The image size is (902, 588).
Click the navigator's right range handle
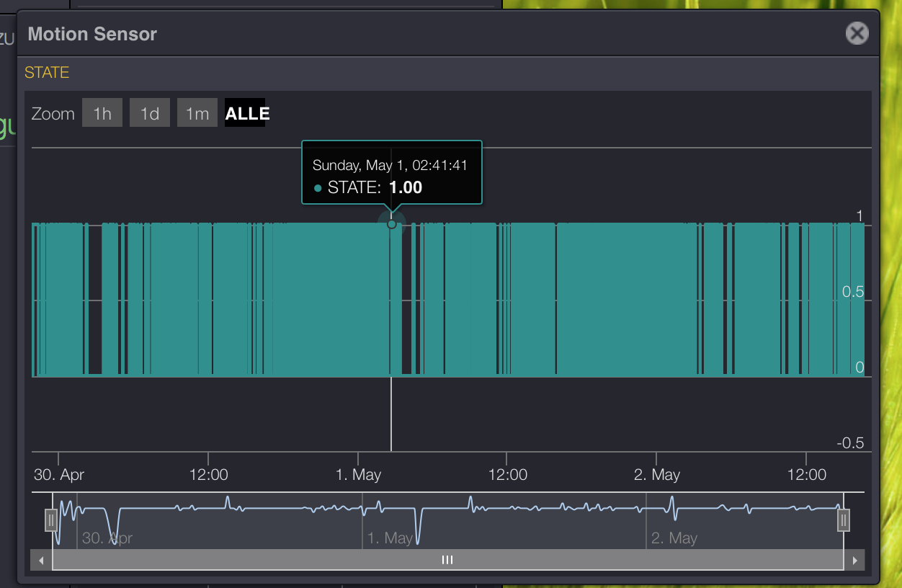pyautogui.click(x=843, y=520)
